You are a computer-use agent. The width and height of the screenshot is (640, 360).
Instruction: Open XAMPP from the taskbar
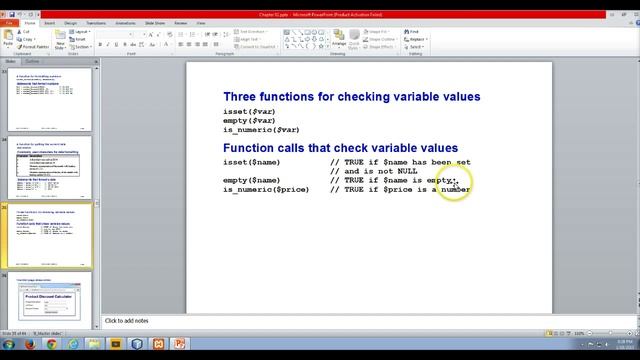click(158, 344)
